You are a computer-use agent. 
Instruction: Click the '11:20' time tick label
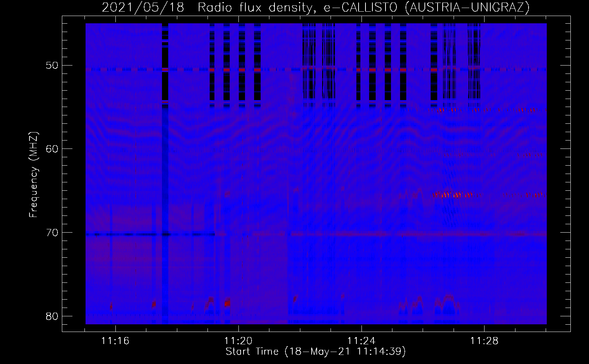coord(238,341)
